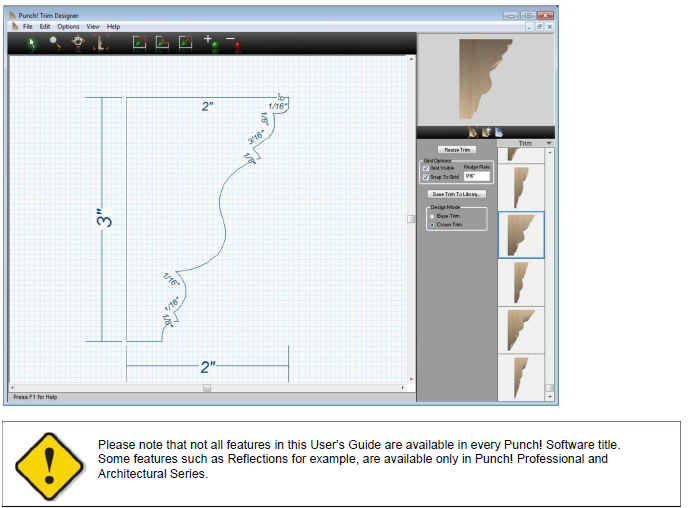Click trim library scroll down arrow
The width and height of the screenshot is (688, 508).
pos(549,397)
